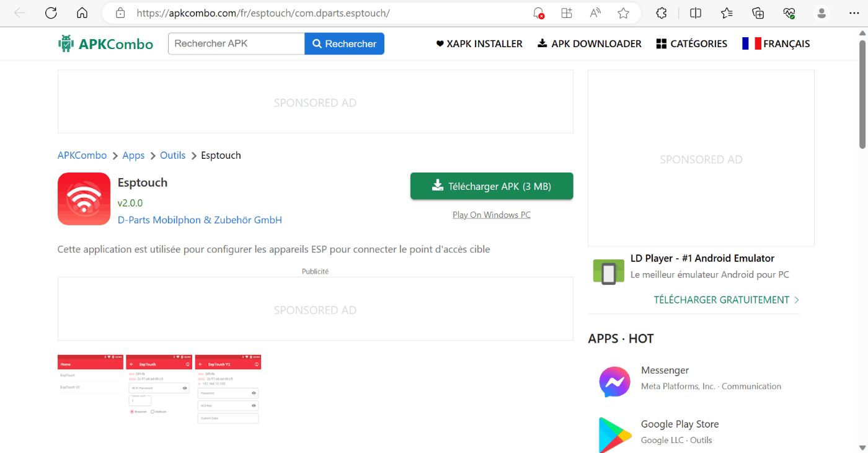Open browser extensions puzzle icon
The width and height of the screenshot is (868, 453).
[662, 13]
